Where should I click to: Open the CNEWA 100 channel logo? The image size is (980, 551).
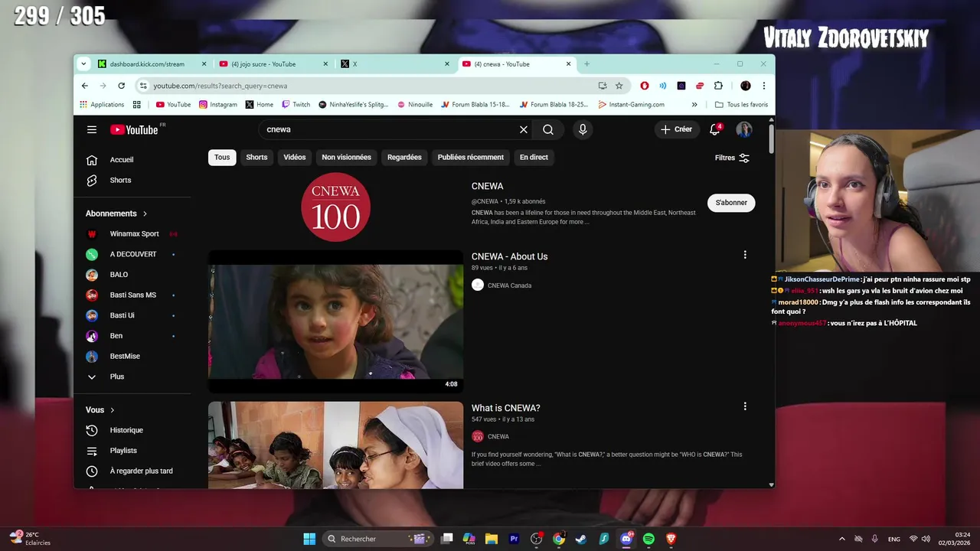(x=335, y=207)
